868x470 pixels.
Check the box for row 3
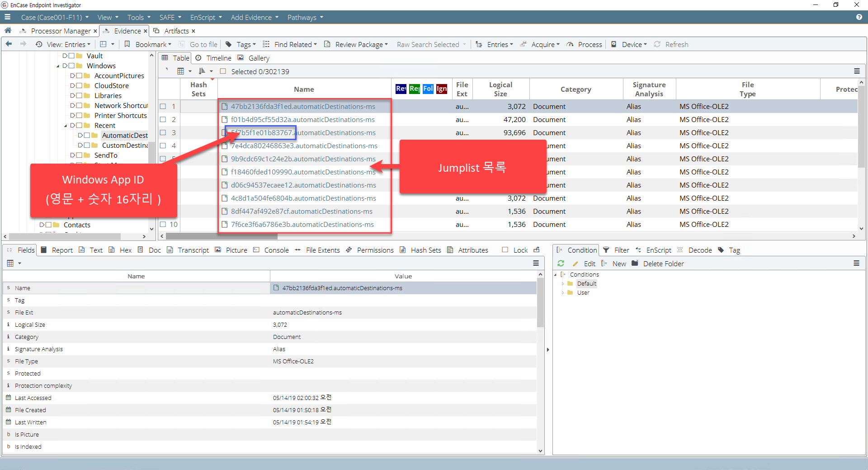(163, 133)
